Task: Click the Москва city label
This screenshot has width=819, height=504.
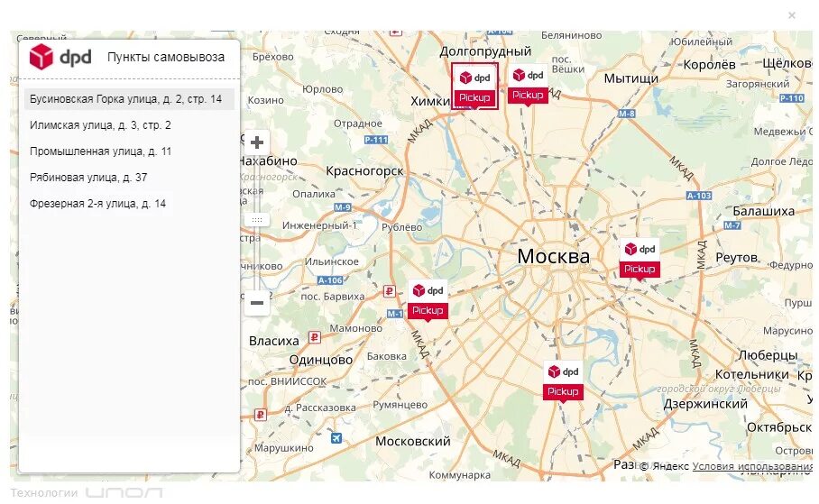Action: (x=553, y=256)
